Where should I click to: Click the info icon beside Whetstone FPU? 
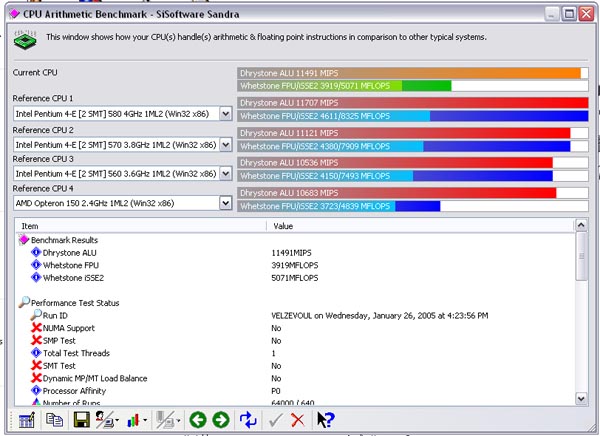(36, 265)
